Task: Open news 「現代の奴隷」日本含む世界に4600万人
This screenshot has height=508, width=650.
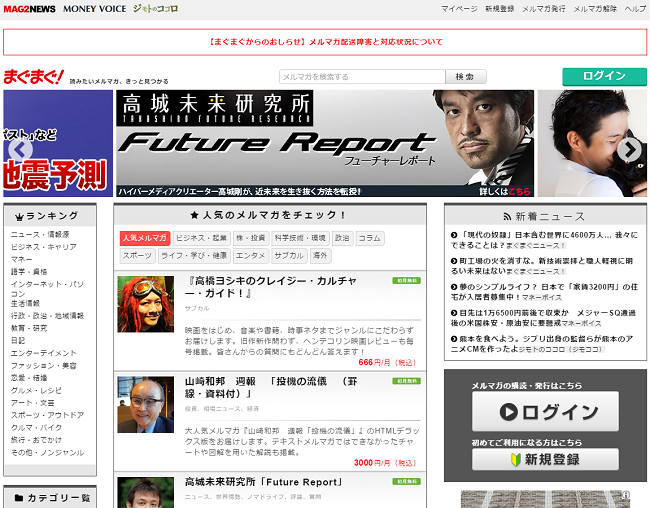Action: (x=544, y=240)
